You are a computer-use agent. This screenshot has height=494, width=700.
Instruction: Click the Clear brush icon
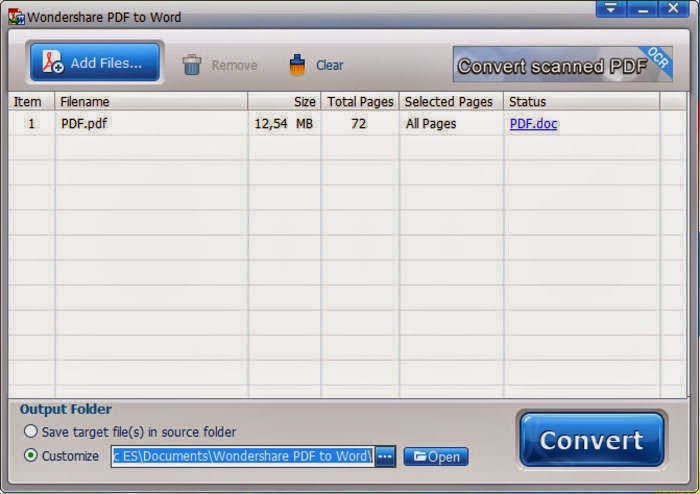click(x=297, y=65)
